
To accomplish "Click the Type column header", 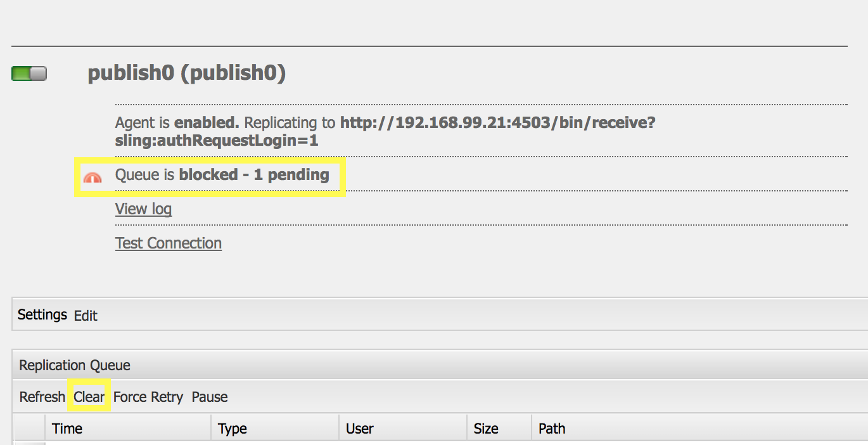I will [x=232, y=429].
